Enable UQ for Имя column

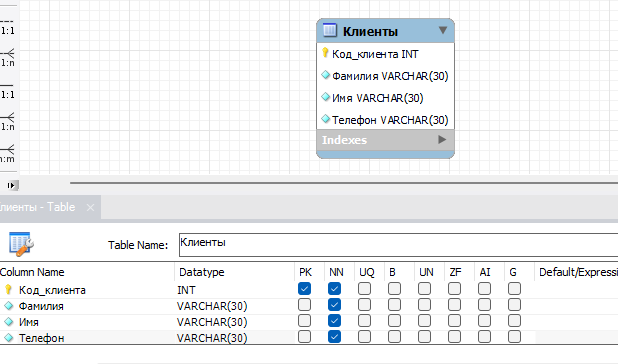click(x=364, y=321)
